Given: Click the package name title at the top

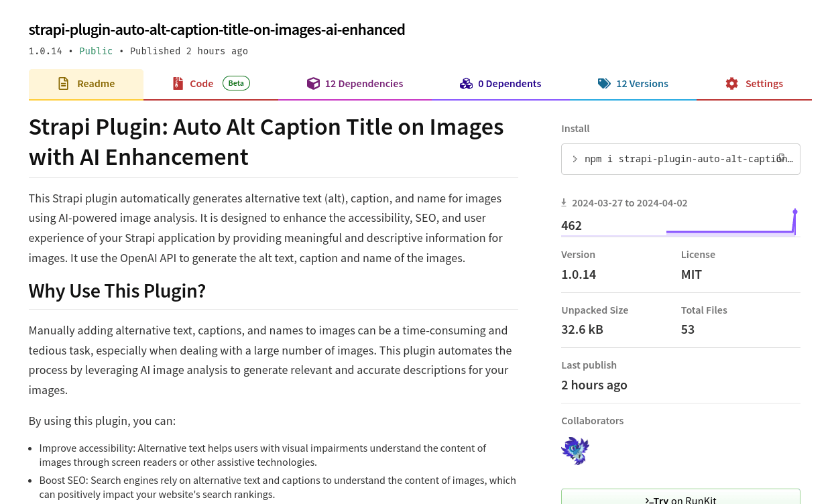Looking at the screenshot, I should (217, 29).
